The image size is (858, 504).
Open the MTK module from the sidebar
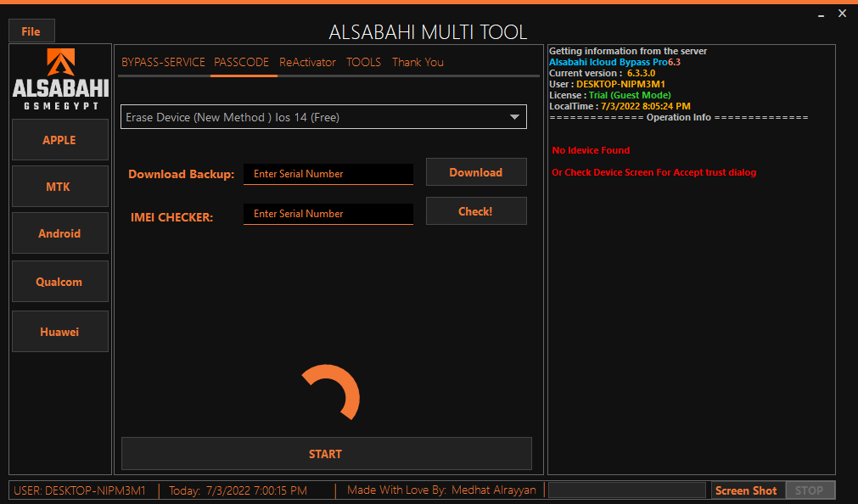[x=59, y=186]
